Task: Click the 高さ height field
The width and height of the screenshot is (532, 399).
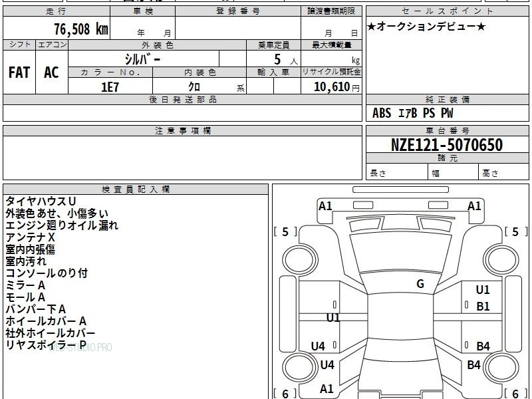Action: (x=504, y=172)
